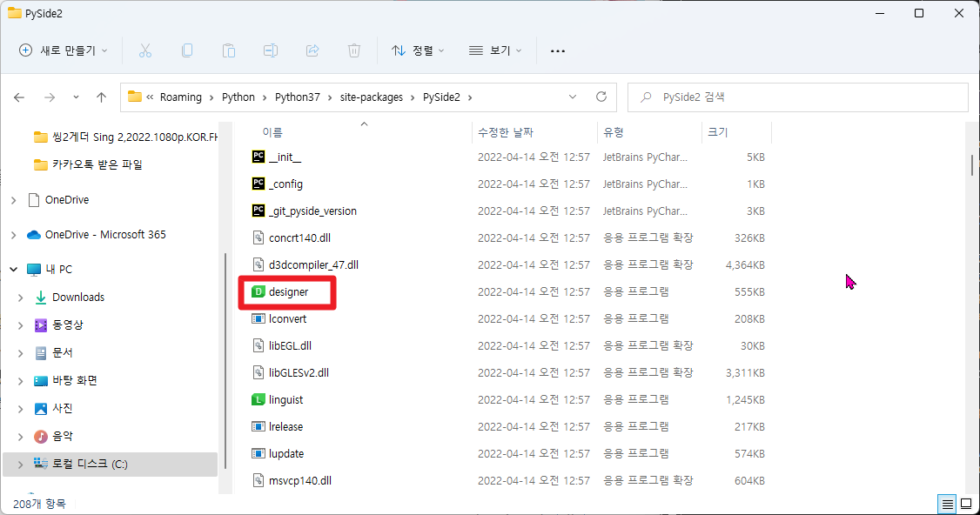Viewport: 980px width, 515px height.
Task: Expand OneDrive - Microsoft 365 node
Action: coord(14,235)
